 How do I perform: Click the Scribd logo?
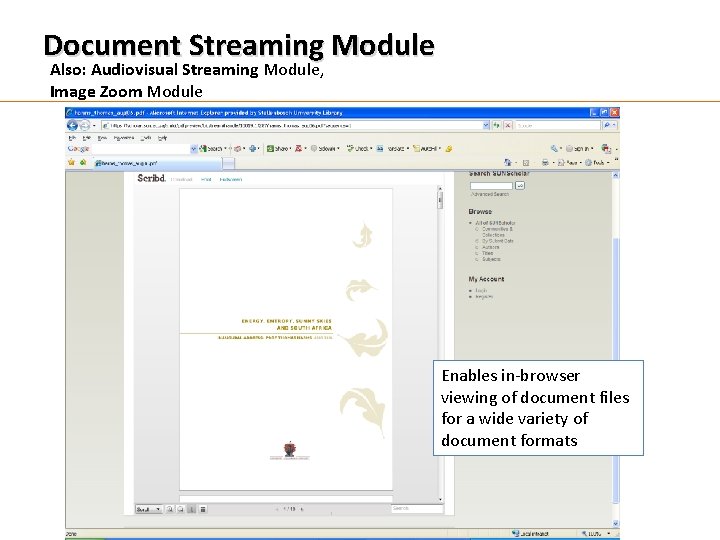pyautogui.click(x=151, y=178)
